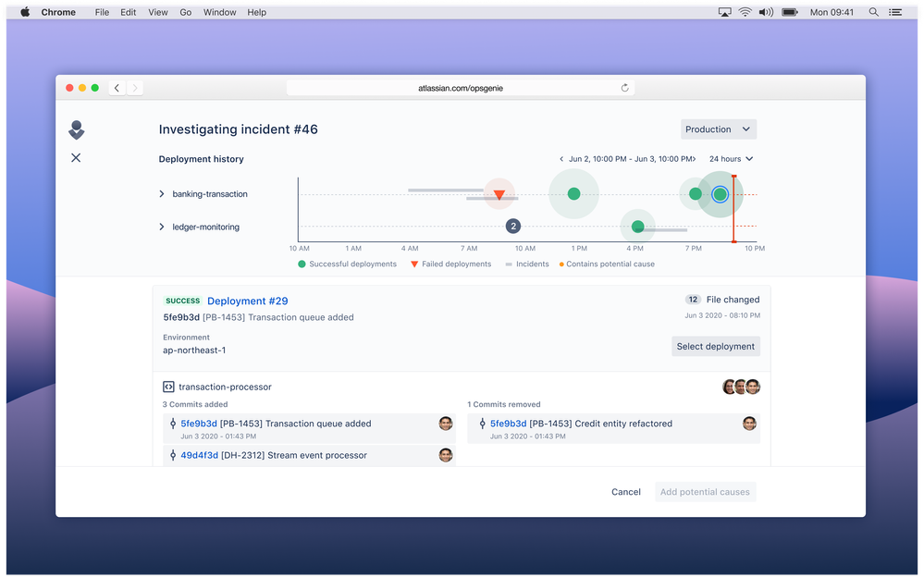Open the notification center list icon
This screenshot has width=924, height=578.
895,12
